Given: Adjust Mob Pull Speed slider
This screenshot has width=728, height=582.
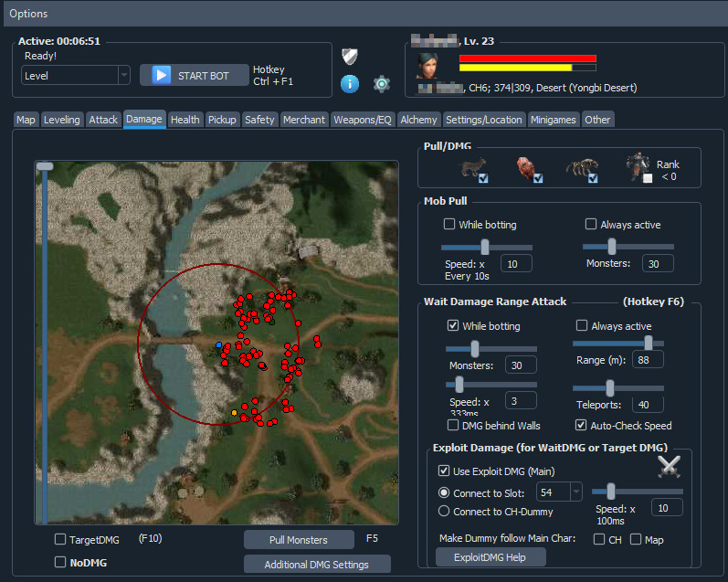Looking at the screenshot, I should pos(485,247).
